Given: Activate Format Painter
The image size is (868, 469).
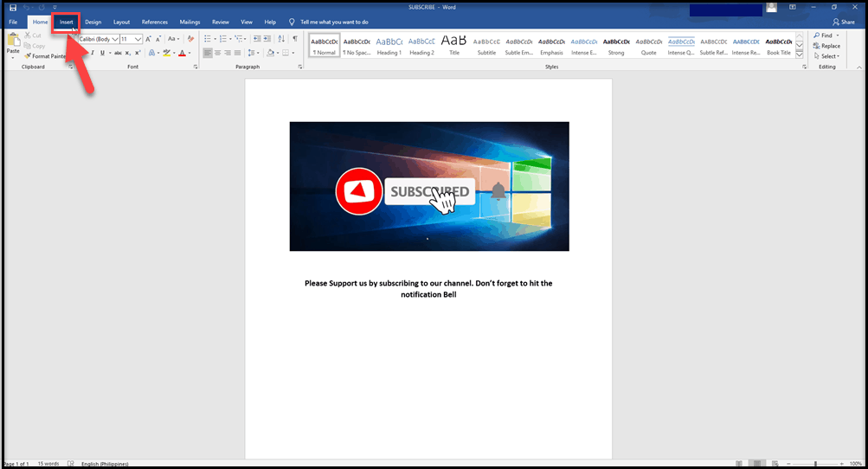Looking at the screenshot, I should pyautogui.click(x=45, y=56).
